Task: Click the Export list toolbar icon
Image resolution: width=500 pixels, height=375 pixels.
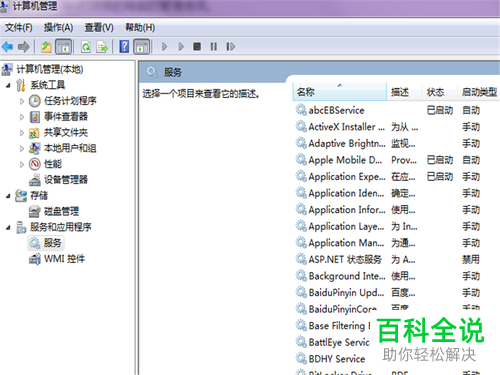Action: coord(102,47)
